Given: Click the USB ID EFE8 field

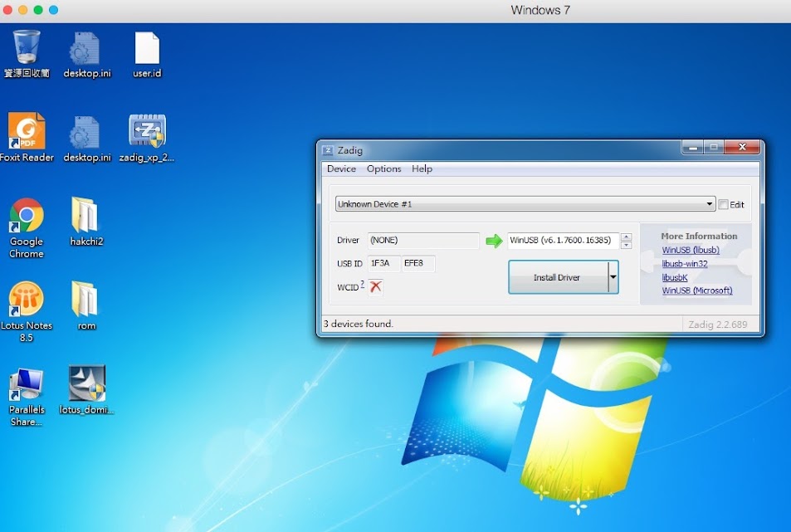Looking at the screenshot, I should click(418, 263).
